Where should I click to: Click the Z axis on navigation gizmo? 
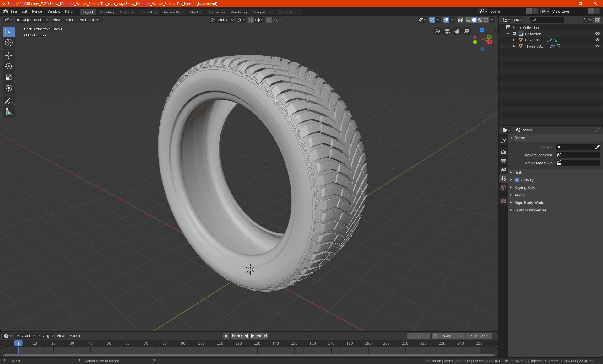click(x=482, y=30)
